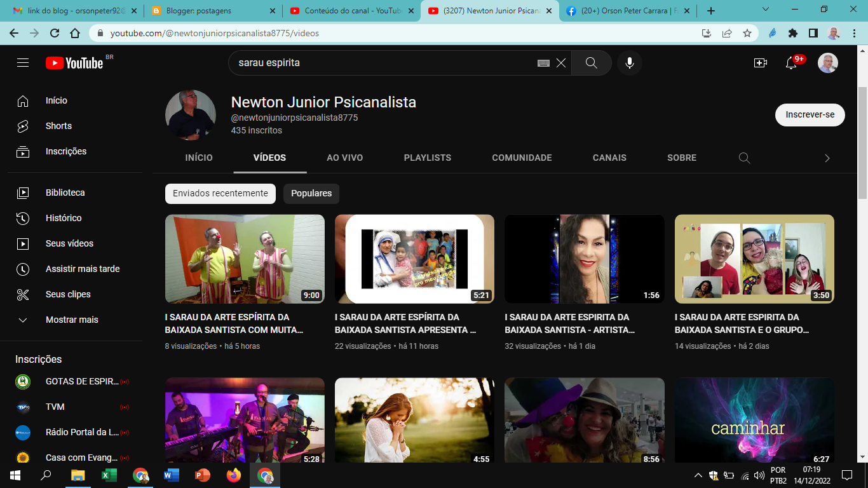
Task: Click the Chrome address bar URL
Action: pyautogui.click(x=215, y=33)
